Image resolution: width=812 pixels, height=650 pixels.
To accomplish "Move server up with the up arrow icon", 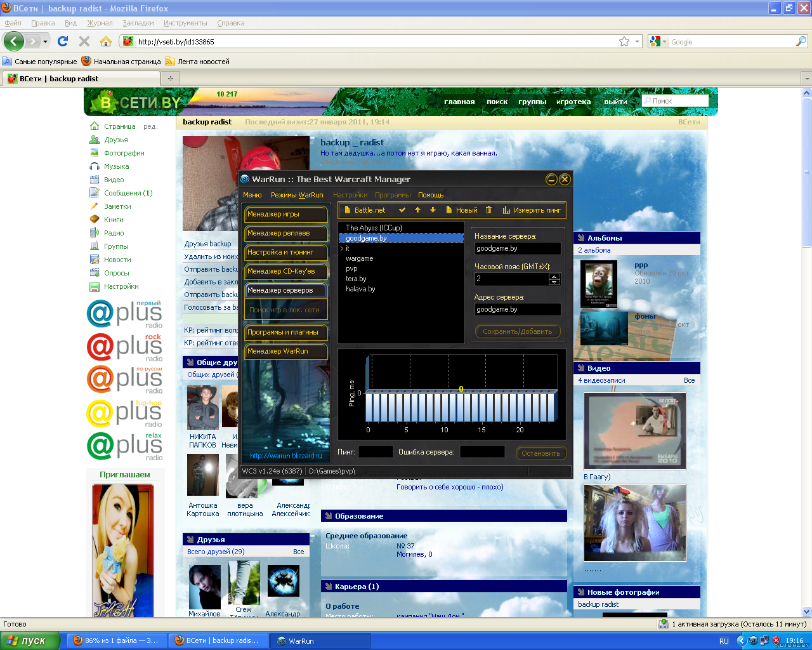I will click(417, 210).
